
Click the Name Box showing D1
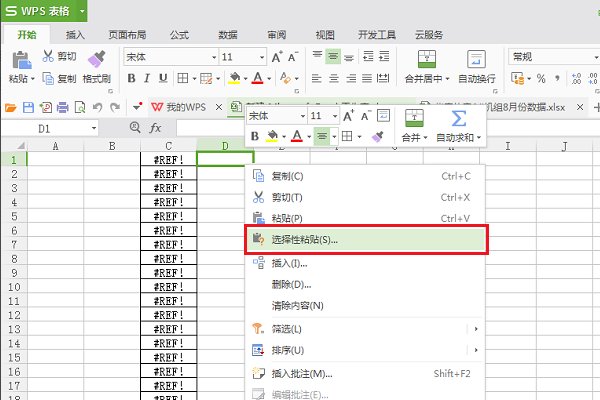tap(44, 128)
